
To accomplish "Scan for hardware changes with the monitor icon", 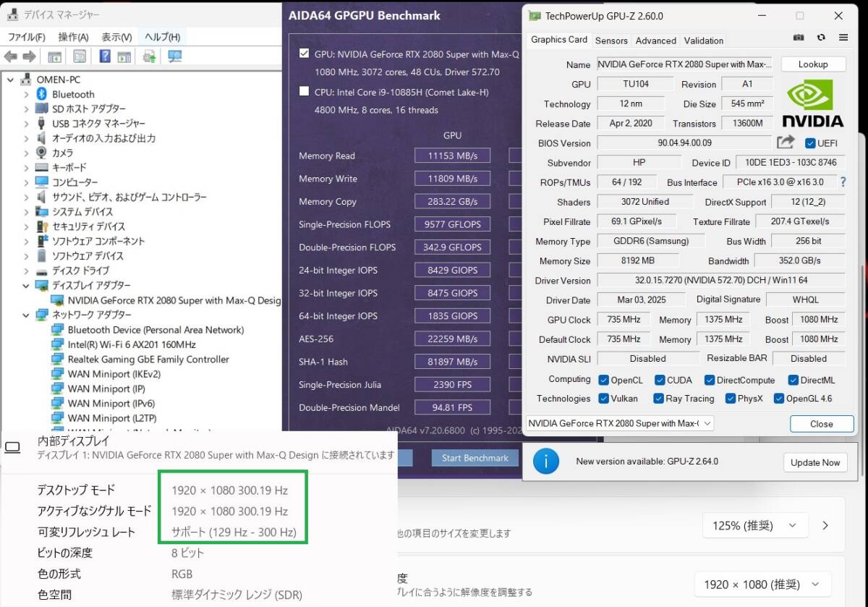I will coord(175,56).
